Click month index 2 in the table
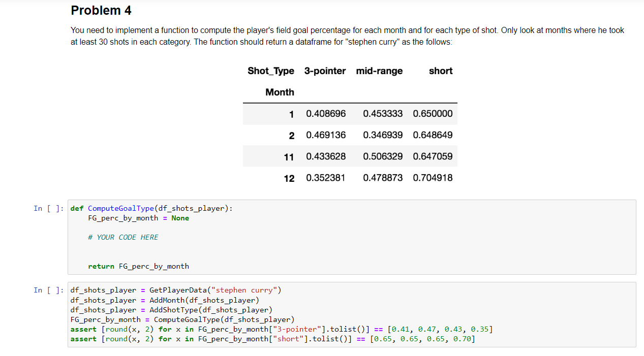The width and height of the screenshot is (644, 356). pos(291,136)
